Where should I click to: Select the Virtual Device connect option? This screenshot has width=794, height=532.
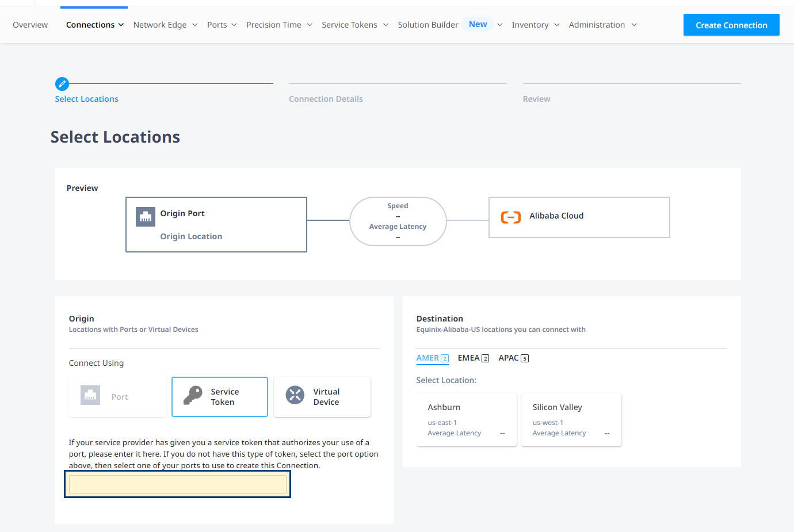tap(322, 397)
